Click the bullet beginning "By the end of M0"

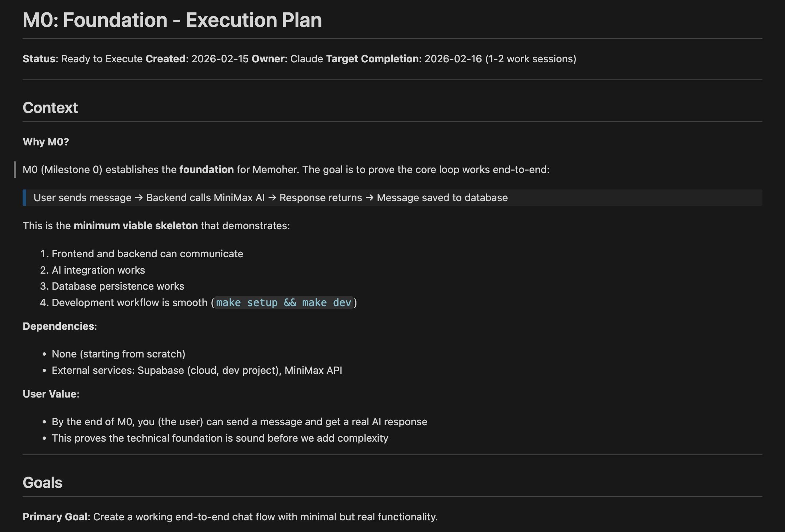click(x=239, y=422)
